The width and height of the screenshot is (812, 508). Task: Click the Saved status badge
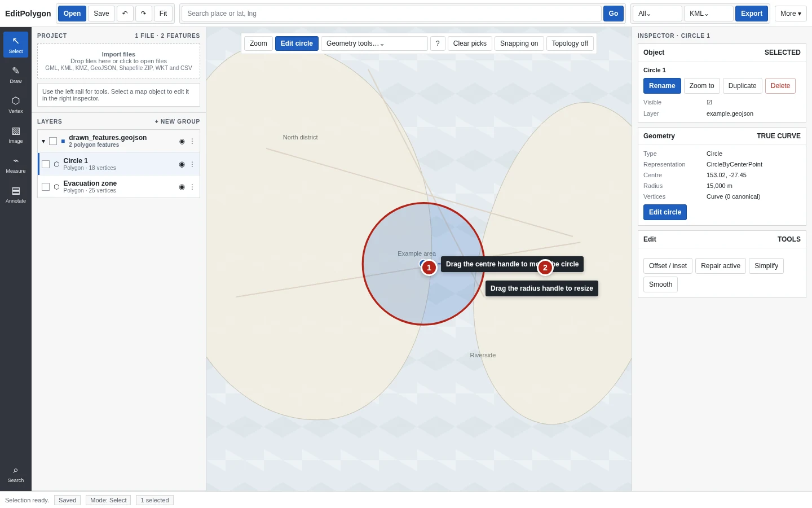click(x=67, y=500)
